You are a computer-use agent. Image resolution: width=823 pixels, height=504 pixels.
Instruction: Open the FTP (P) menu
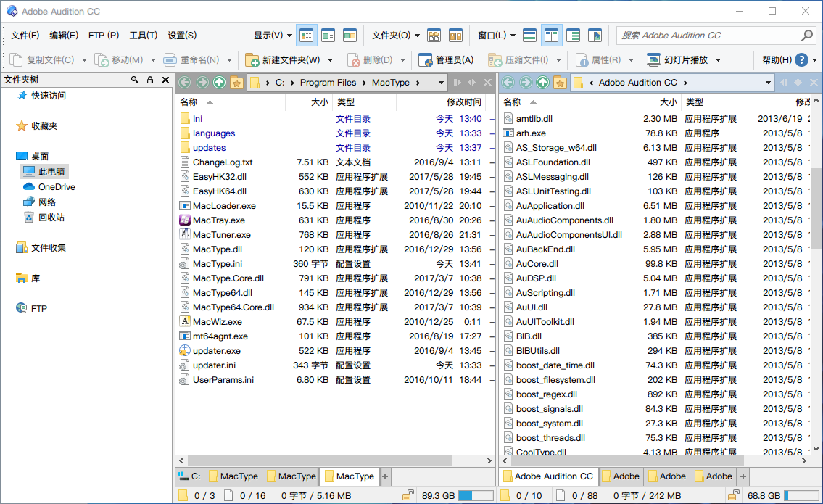click(104, 36)
